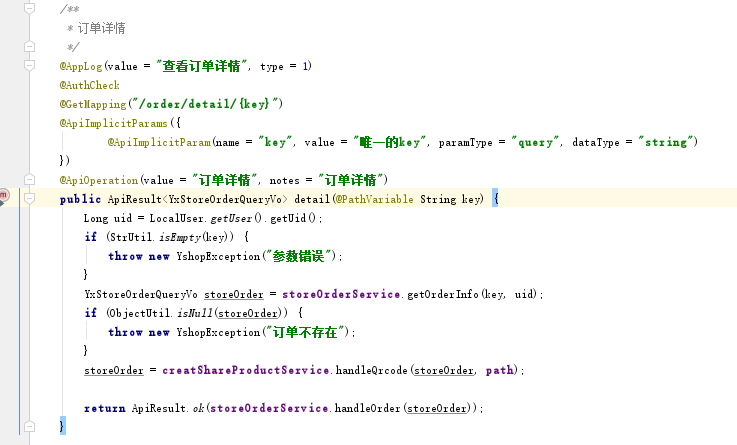
Task: Click the @GetMapping annotation
Action: [x=93, y=104]
